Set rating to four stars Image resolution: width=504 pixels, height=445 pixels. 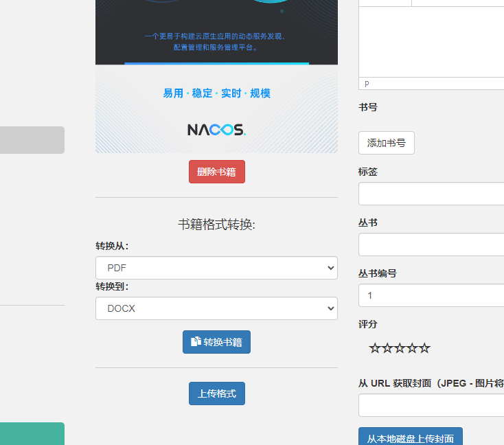412,348
